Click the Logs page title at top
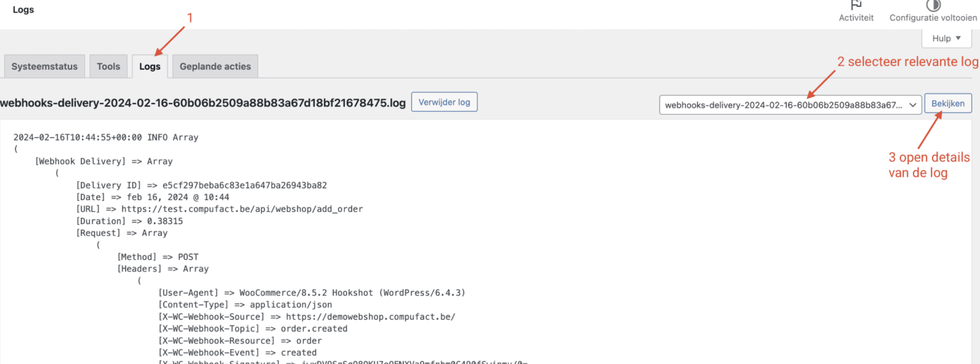Viewport: 980px width, 364px height. tap(23, 10)
